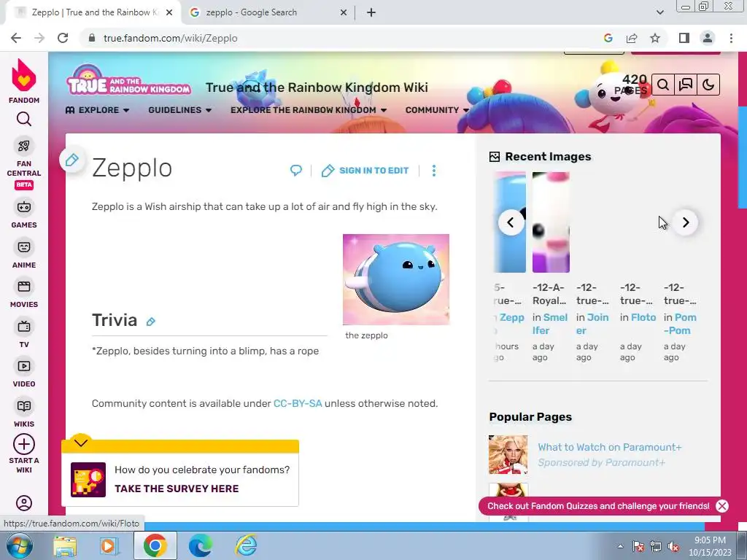747x560 pixels.
Task: Close the zepplo Google Search tab
Action: [344, 13]
